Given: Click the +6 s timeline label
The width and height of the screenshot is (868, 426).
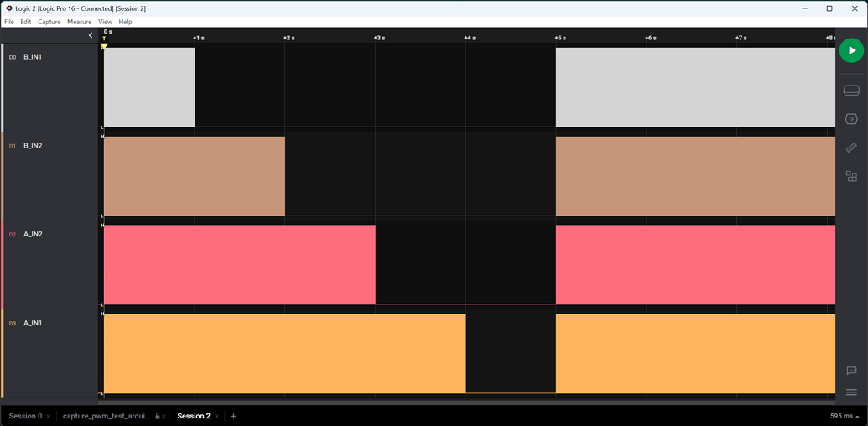Looking at the screenshot, I should pyautogui.click(x=651, y=38).
